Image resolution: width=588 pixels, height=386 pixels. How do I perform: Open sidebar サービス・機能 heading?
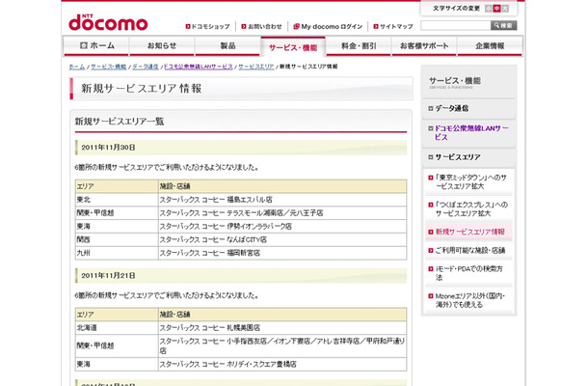point(455,82)
